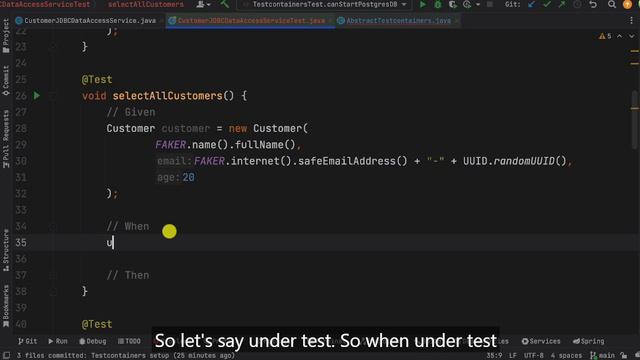Image resolution: width=640 pixels, height=360 pixels.
Task: Click randomUUID() in the email line
Action: pos(530,161)
